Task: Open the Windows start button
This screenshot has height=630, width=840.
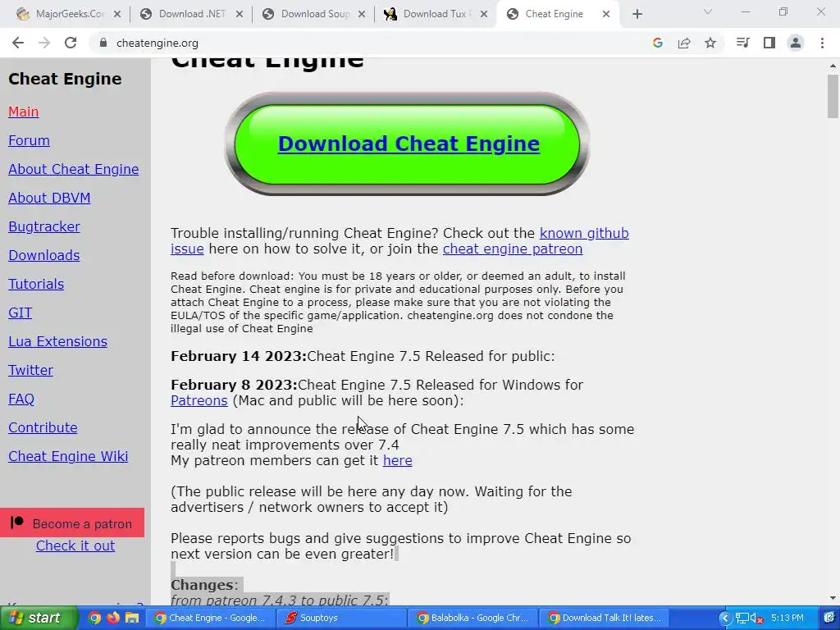Action: pyautogui.click(x=38, y=618)
